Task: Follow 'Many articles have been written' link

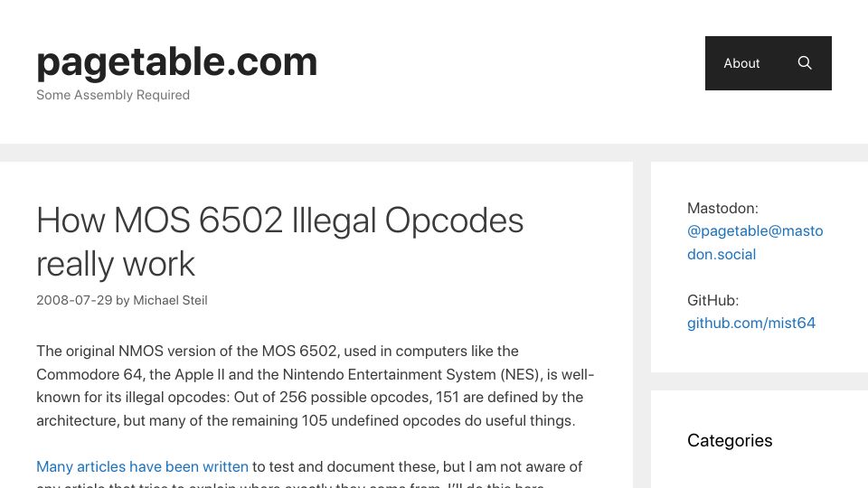Action: tap(142, 466)
